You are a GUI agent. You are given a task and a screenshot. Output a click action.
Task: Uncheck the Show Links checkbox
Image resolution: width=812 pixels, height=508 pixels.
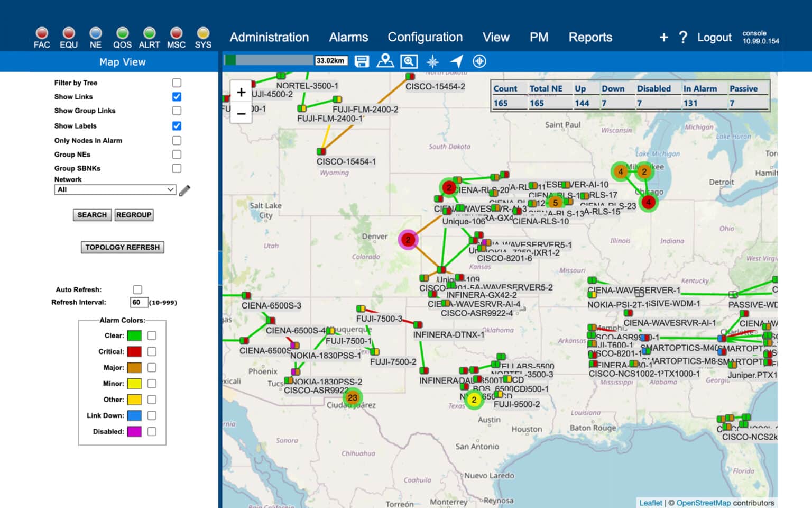click(x=177, y=97)
